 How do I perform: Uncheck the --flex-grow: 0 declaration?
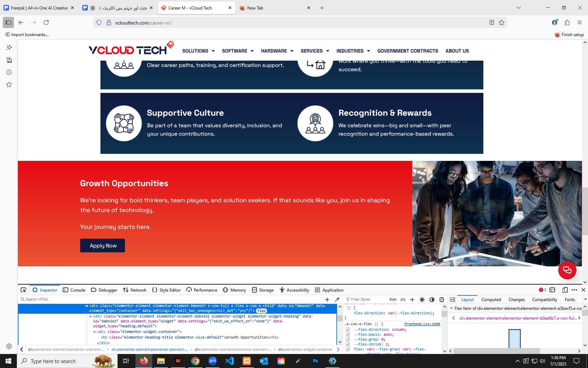click(x=348, y=339)
